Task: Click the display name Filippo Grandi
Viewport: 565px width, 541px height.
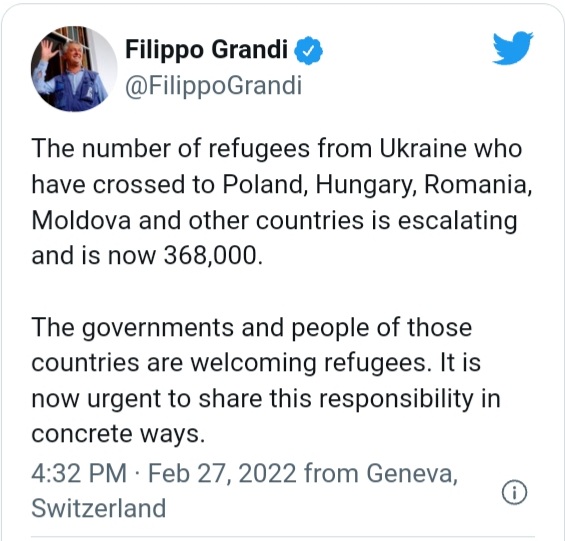Action: coord(206,49)
